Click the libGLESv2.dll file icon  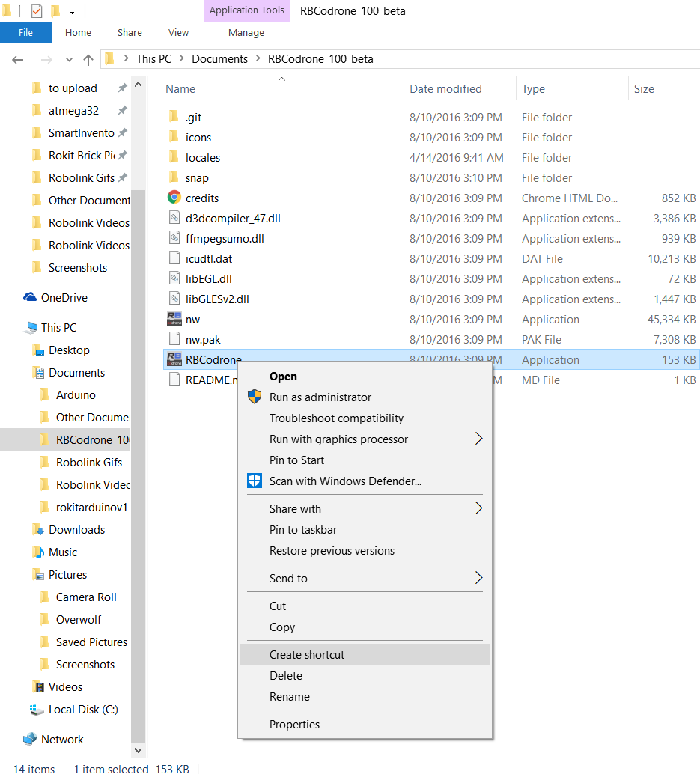click(x=174, y=299)
